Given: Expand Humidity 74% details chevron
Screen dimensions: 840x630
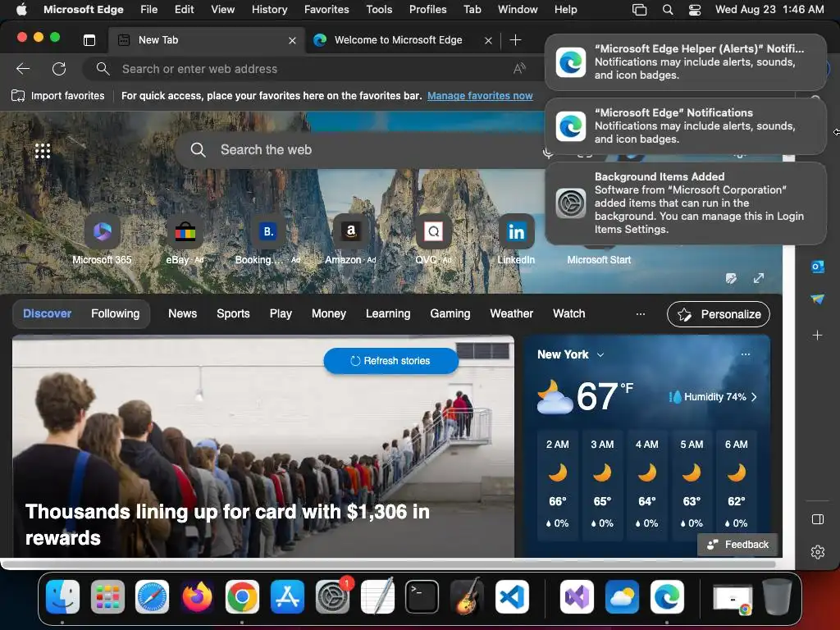Looking at the screenshot, I should 755,397.
